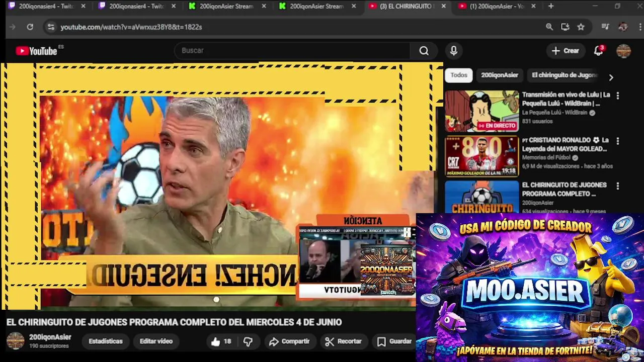
Task: Switch to first 200iqonAsier Stream Kick tab
Action: 226,6
